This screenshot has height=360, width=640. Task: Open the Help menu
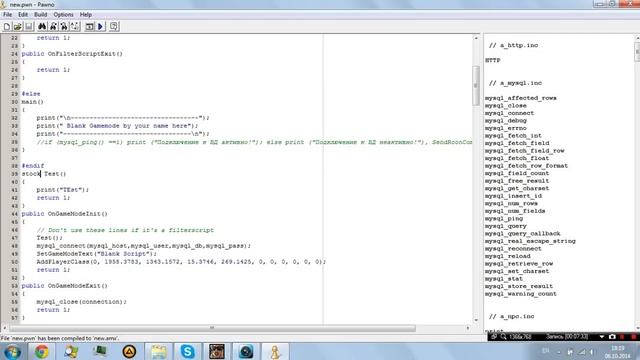coord(86,14)
